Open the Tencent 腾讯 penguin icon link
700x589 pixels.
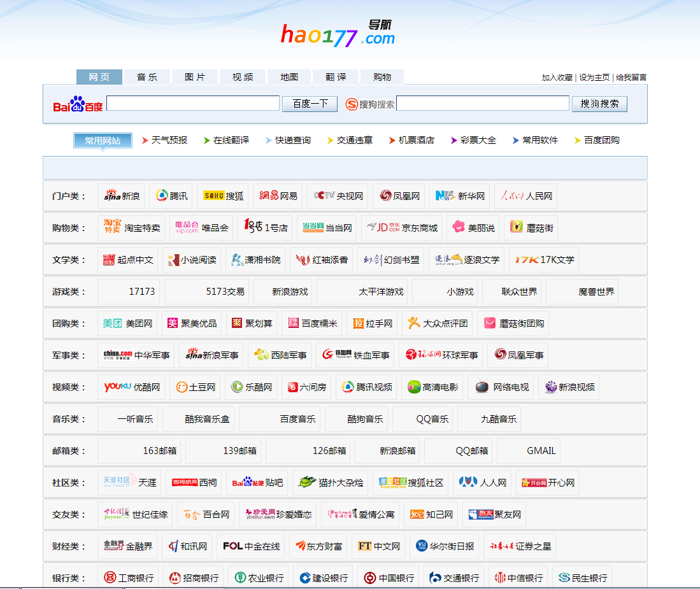point(162,195)
